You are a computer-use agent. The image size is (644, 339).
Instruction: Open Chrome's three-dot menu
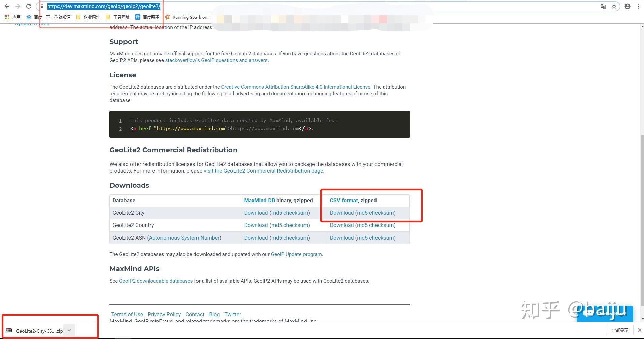coord(638,6)
